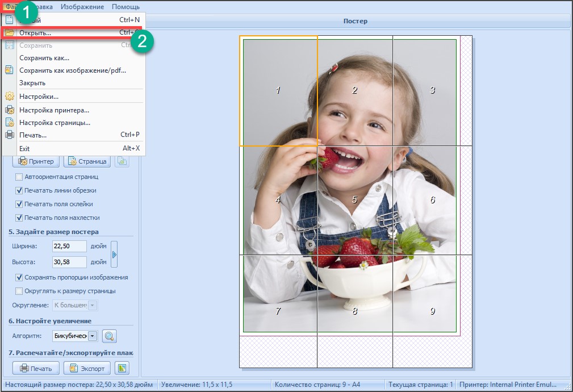Click the image icon right of Экспорт

(x=122, y=368)
